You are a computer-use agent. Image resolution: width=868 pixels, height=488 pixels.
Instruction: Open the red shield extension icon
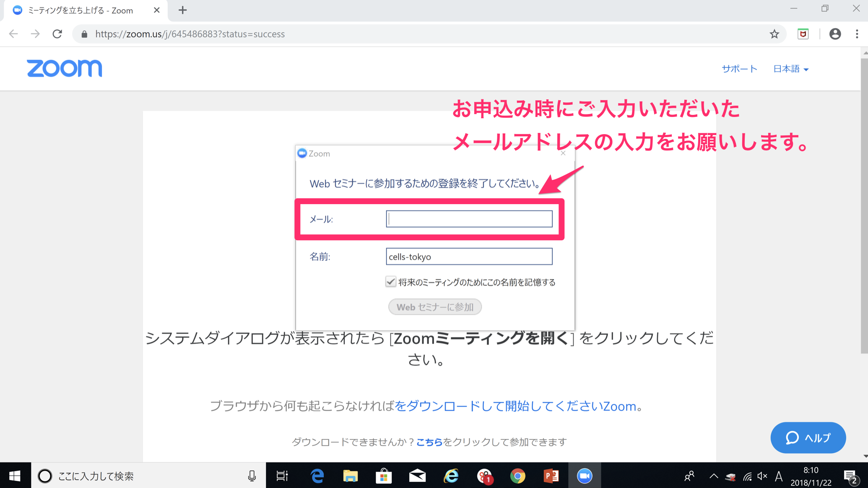pyautogui.click(x=803, y=34)
